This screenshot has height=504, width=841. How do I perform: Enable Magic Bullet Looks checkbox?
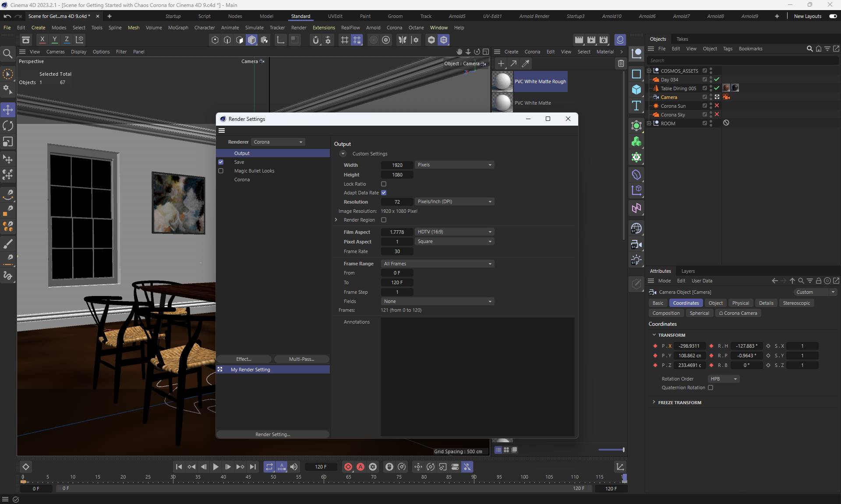point(221,171)
